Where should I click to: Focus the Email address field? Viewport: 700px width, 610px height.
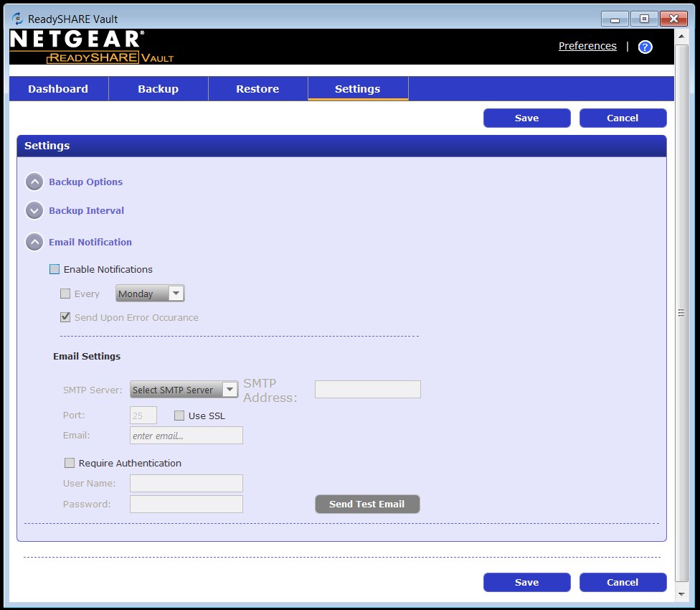pyautogui.click(x=186, y=436)
